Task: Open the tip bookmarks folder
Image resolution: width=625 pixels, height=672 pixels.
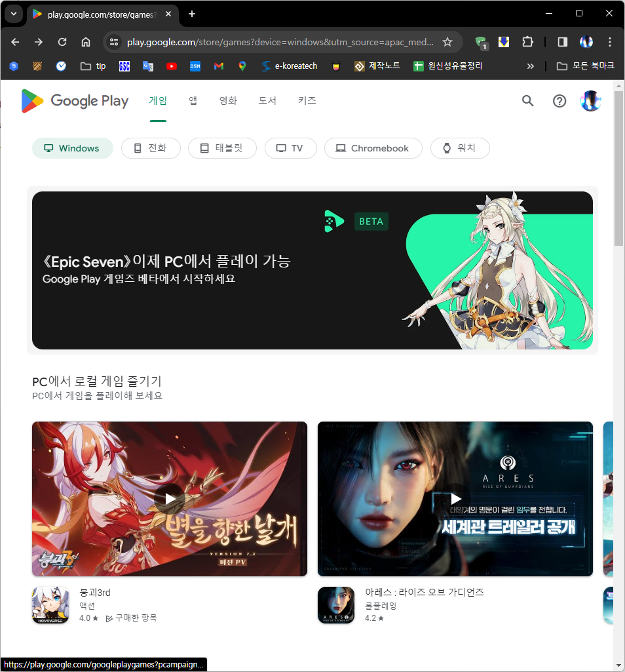Action: coord(93,66)
